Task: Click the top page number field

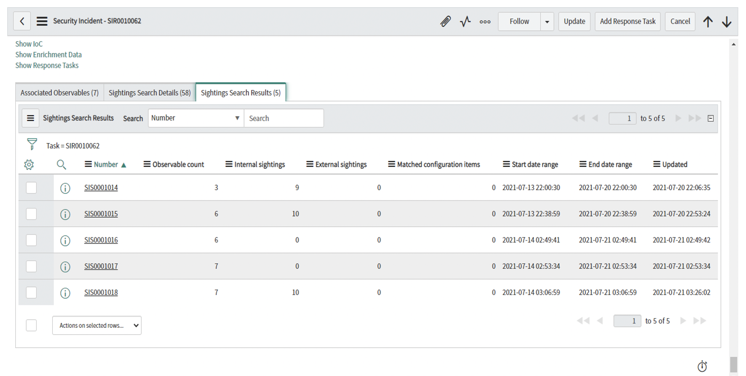Action: (622, 119)
